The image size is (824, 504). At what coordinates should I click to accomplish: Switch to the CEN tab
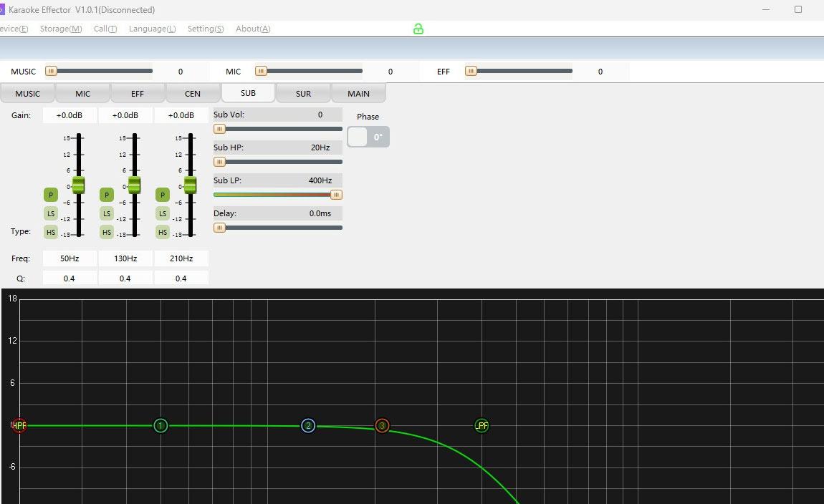tap(193, 94)
